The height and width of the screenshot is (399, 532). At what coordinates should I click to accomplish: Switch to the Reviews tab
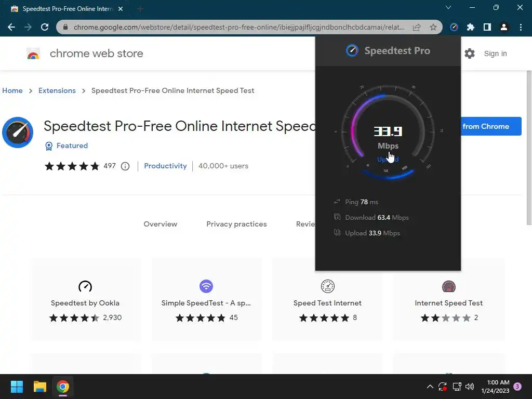click(305, 224)
